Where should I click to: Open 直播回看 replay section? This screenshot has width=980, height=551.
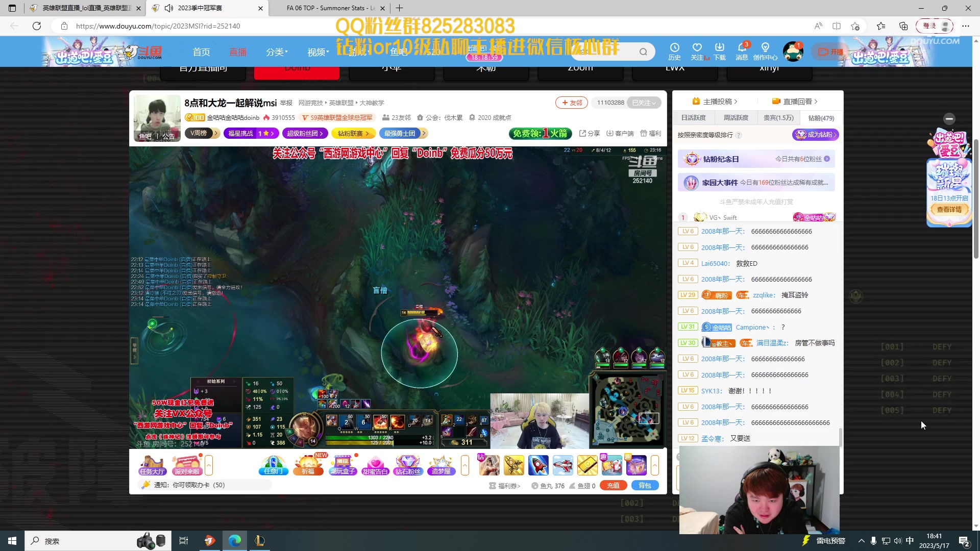795,102
